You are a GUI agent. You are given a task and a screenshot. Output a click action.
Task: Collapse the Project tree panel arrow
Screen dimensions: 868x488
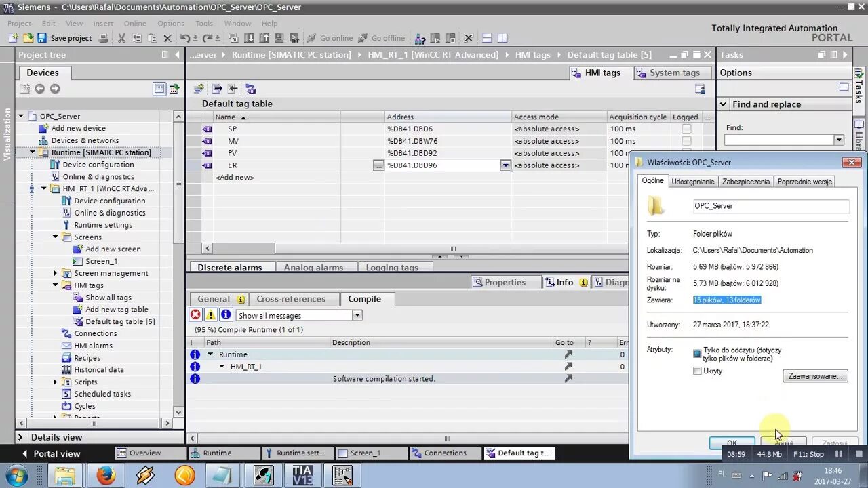tap(178, 55)
